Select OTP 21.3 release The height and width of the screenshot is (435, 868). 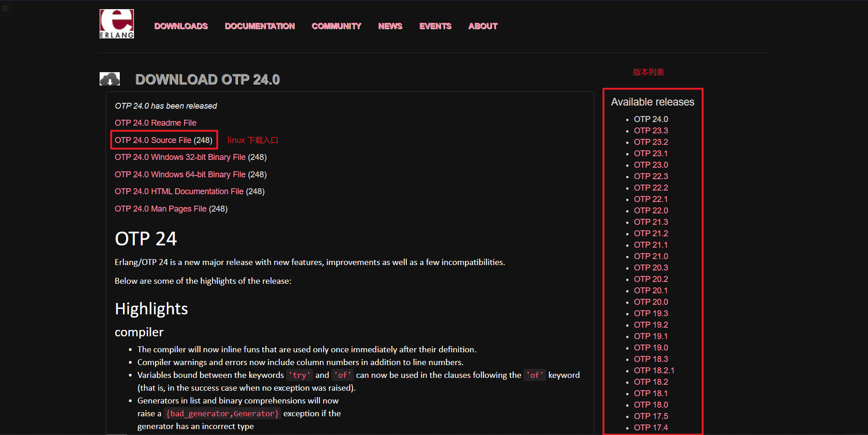[x=651, y=222]
